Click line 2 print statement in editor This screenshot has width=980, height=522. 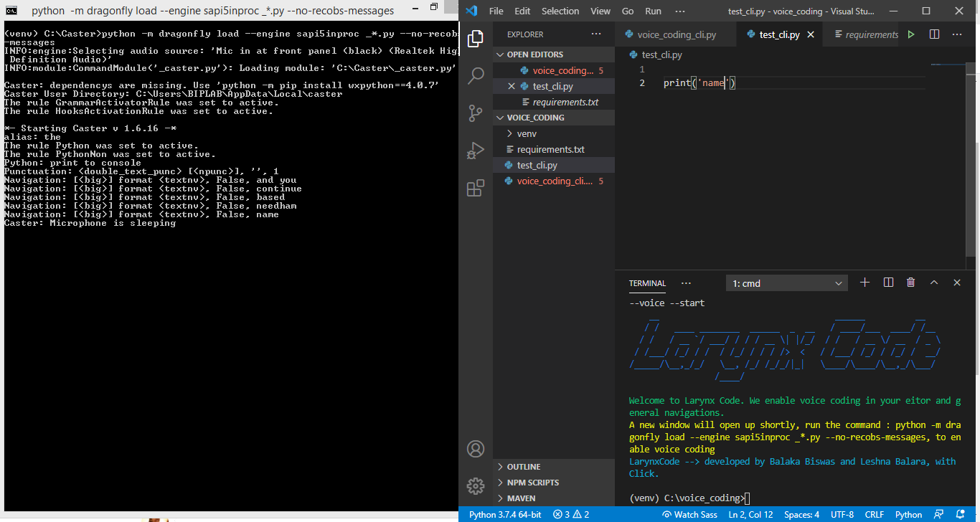700,83
